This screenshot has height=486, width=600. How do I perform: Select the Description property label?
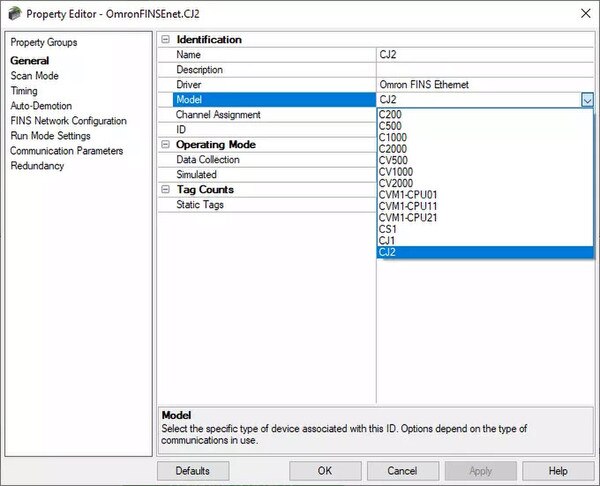click(x=199, y=70)
